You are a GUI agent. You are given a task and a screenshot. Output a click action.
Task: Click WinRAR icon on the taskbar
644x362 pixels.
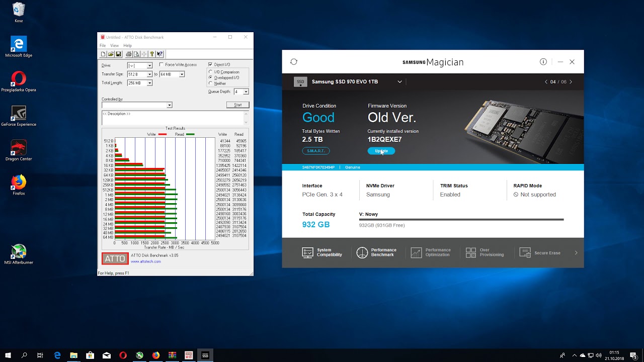point(172,355)
